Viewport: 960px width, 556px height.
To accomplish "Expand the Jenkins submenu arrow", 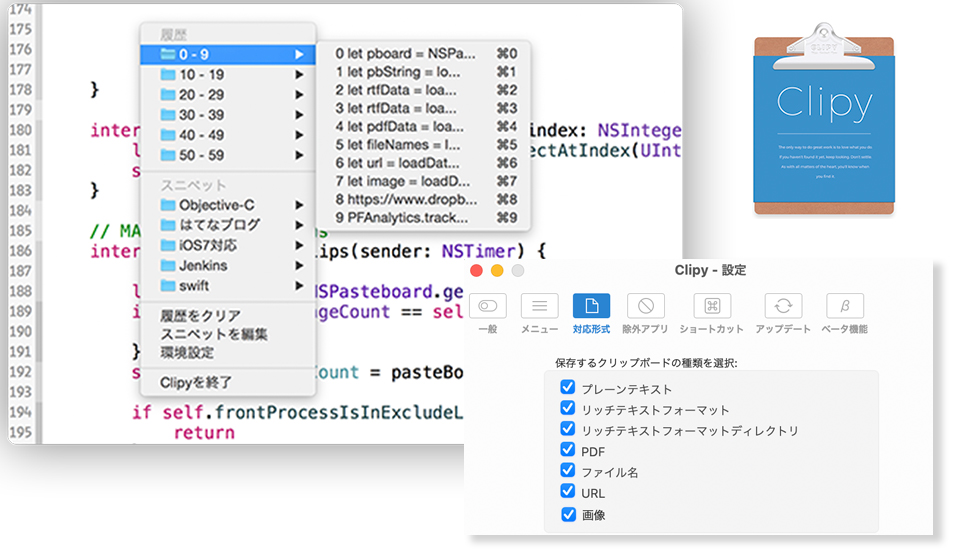I will [299, 266].
